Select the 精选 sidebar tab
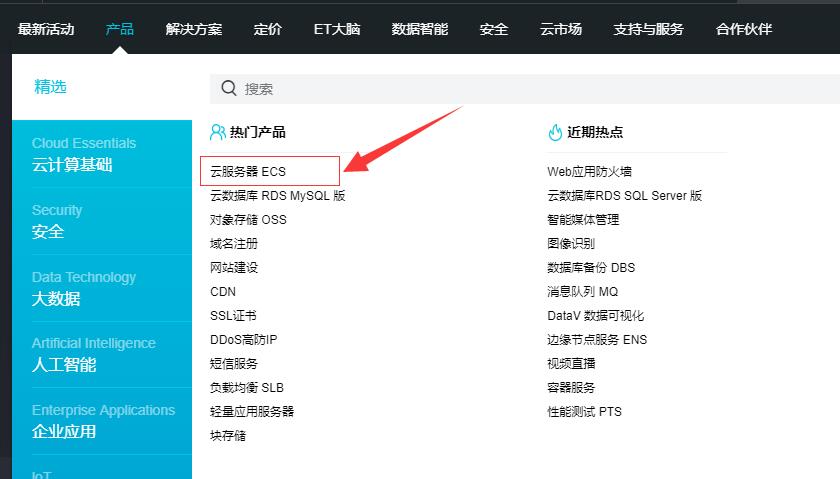The image size is (840, 479). click(50, 87)
